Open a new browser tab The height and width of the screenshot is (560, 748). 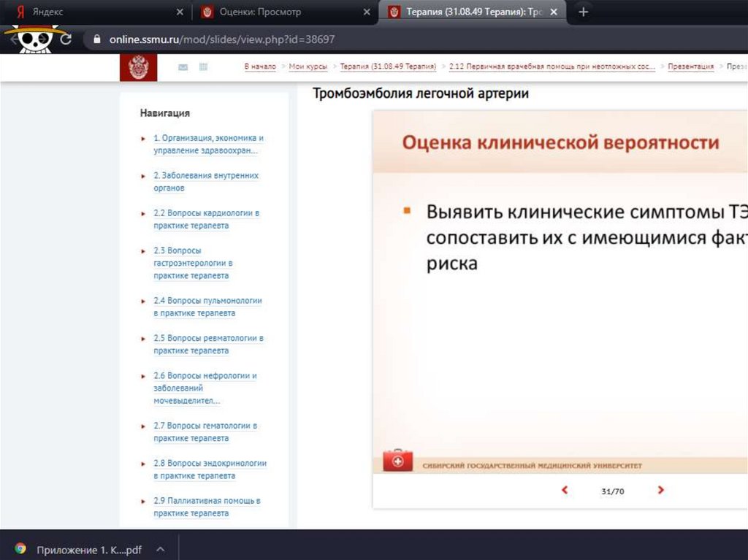click(583, 12)
